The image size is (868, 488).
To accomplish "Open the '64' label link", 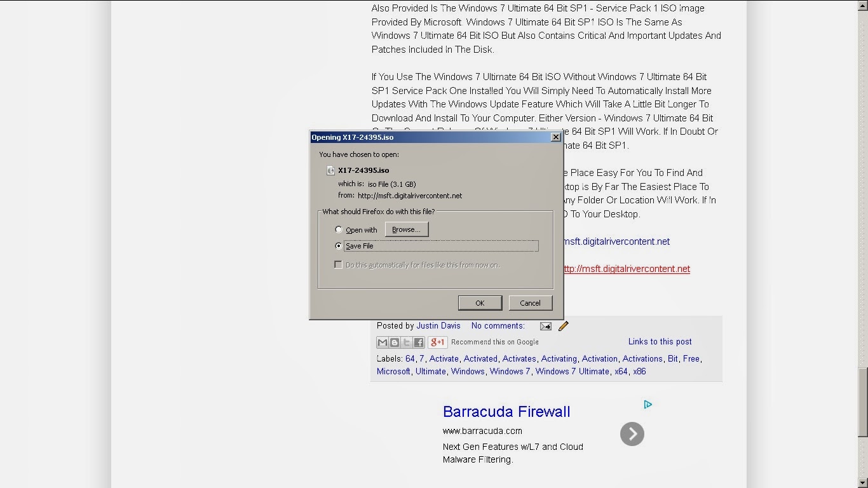I will tap(410, 358).
